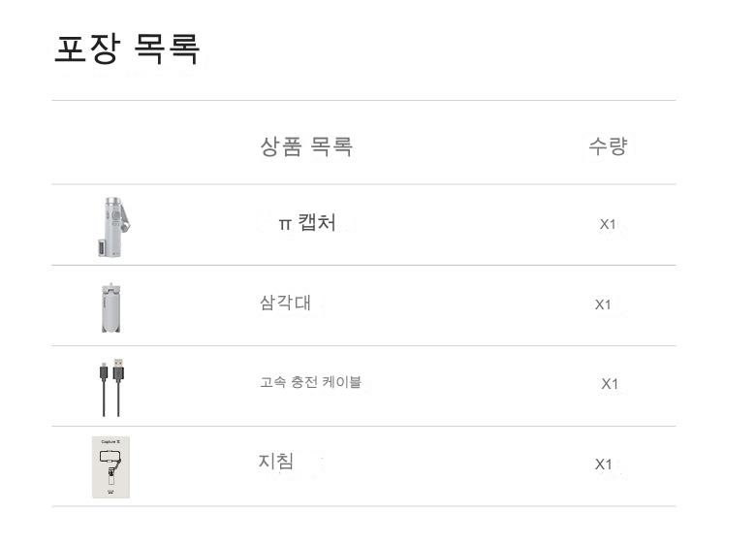
Task: Click the small connector plug on cable image
Action: coord(103,369)
